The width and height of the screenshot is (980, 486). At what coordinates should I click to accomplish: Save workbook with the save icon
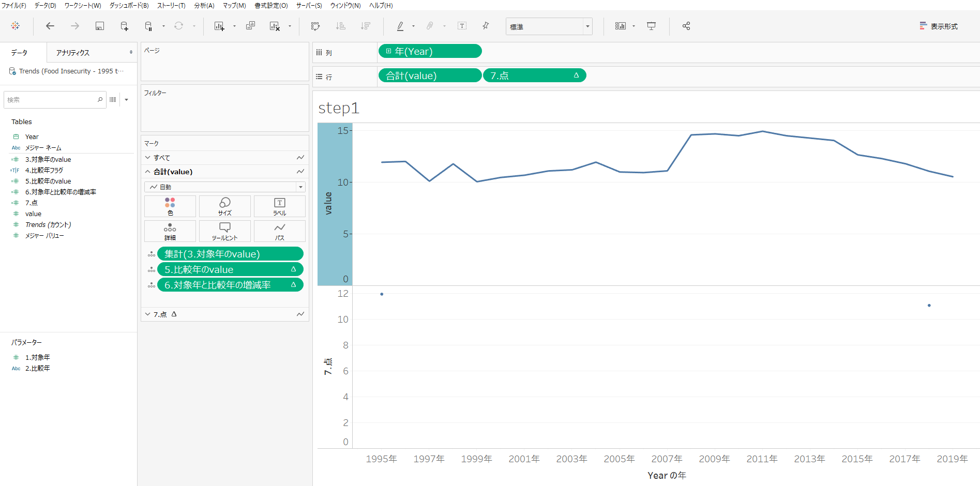point(100,26)
